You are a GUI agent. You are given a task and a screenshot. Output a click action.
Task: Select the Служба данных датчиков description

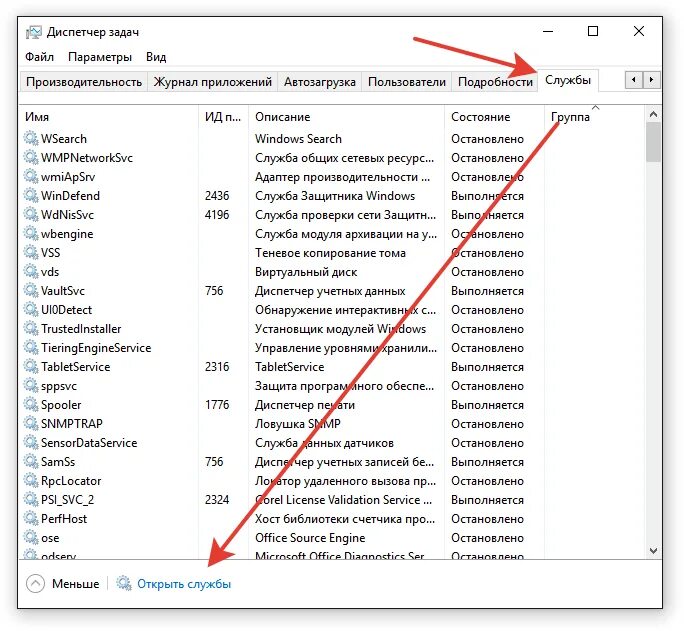click(324, 443)
